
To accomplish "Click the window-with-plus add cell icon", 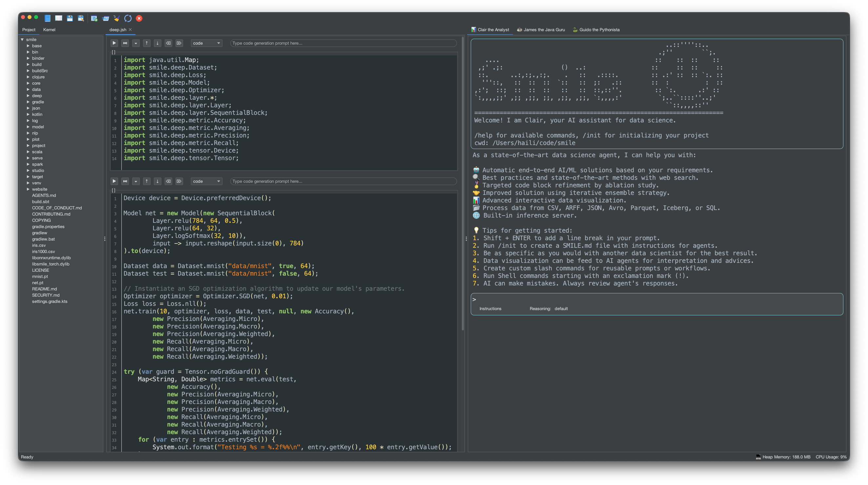I will click(94, 18).
